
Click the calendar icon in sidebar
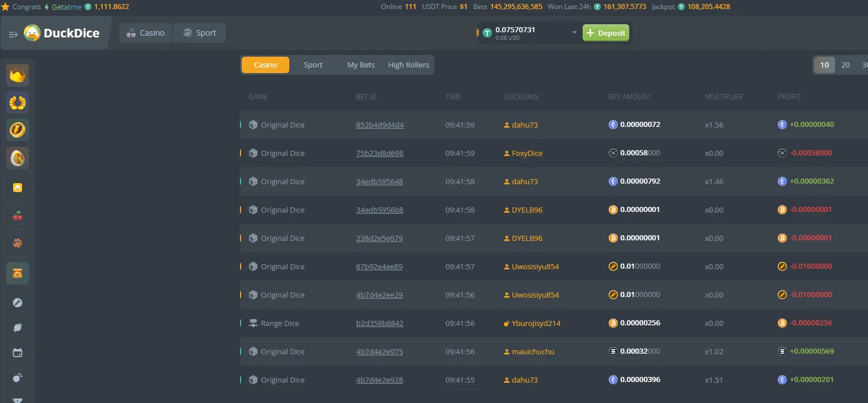pos(18,353)
